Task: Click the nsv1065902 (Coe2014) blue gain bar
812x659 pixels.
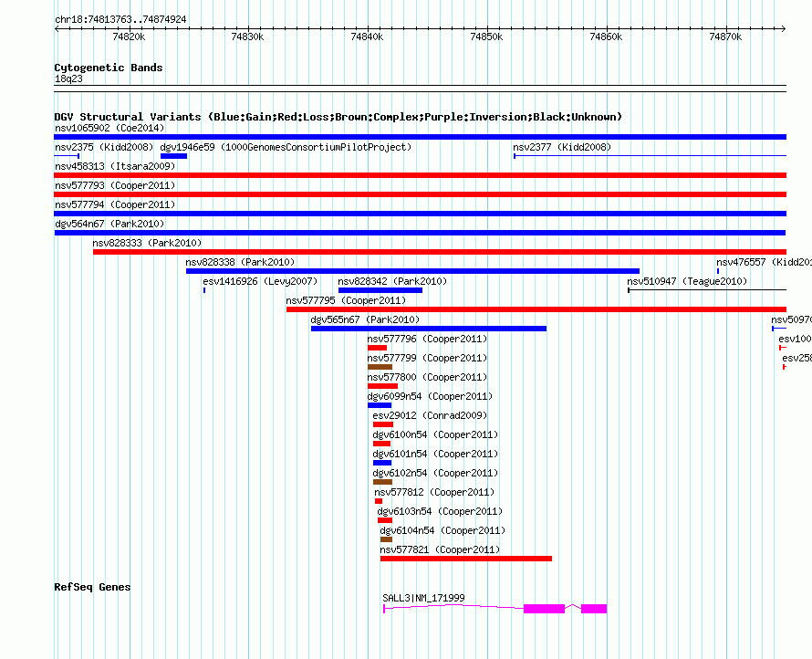Action: (420, 137)
